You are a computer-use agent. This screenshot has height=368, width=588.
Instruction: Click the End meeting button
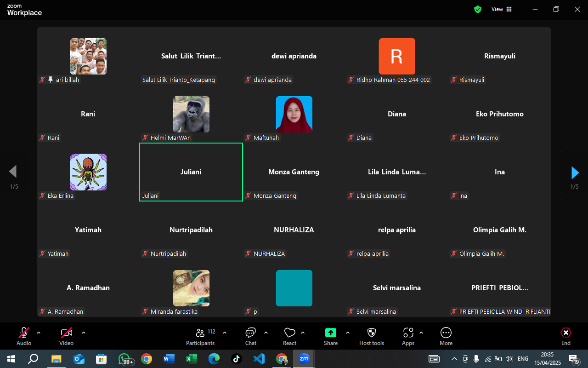pos(565,336)
